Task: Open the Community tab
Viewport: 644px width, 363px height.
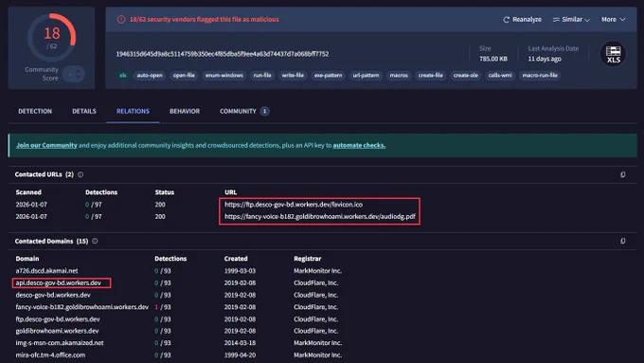Action: (238, 111)
